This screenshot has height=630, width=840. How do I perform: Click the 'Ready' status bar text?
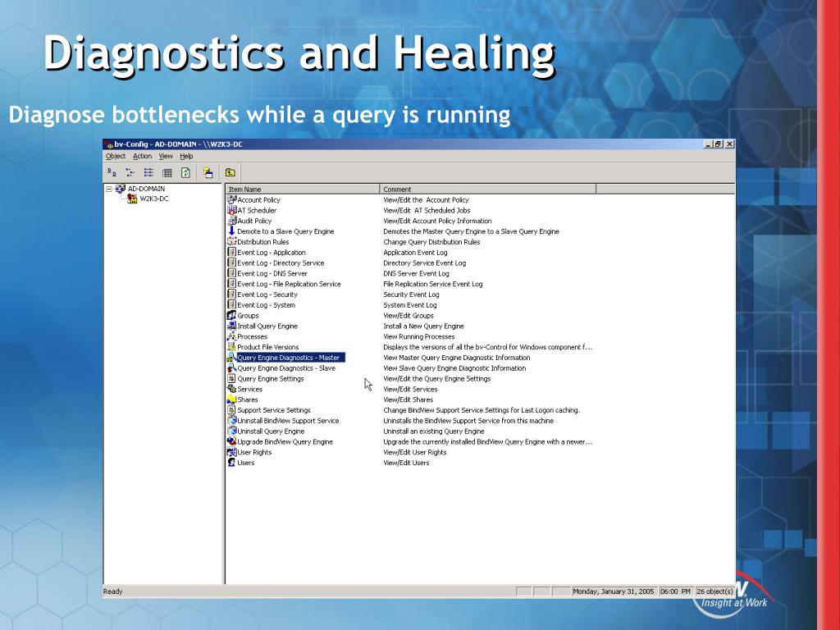click(x=112, y=591)
